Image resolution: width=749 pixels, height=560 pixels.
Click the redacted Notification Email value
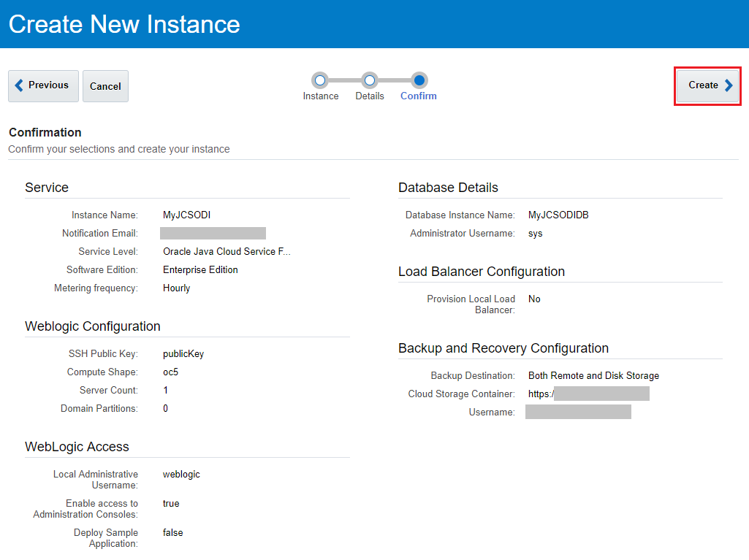pyautogui.click(x=213, y=234)
